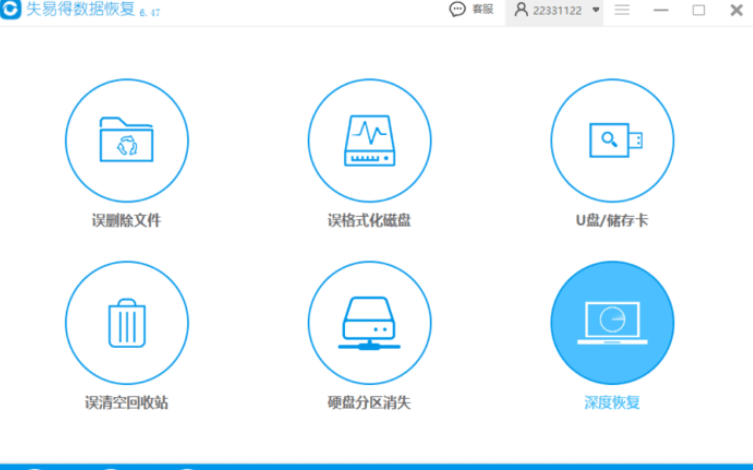Viewport: 753px width, 470px height.
Task: Click the 误清空回收站 label
Action: point(127,402)
